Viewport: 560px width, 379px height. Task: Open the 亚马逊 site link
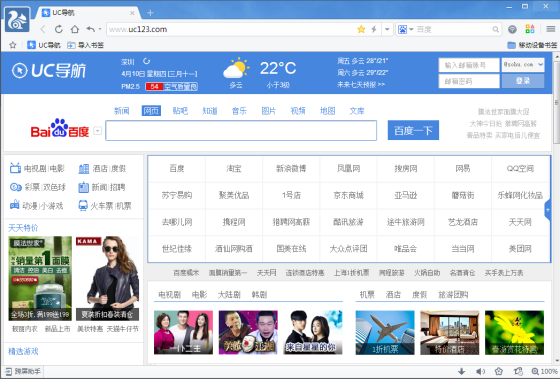tap(405, 195)
